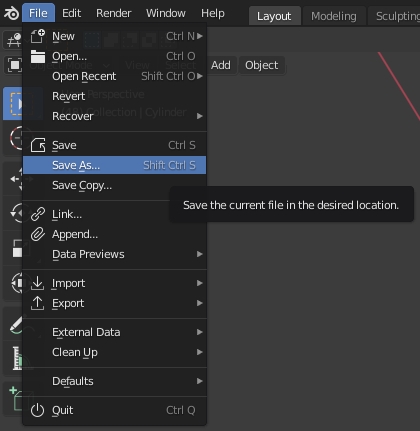This screenshot has width=420, height=431.
Task: Click the Append paperclip icon
Action: pos(38,234)
